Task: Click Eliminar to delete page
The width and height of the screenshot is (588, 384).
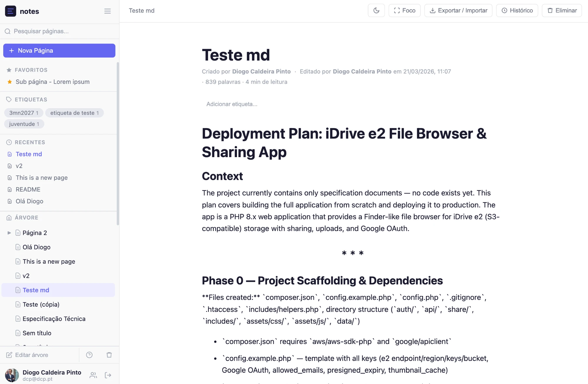Action: coord(562,11)
